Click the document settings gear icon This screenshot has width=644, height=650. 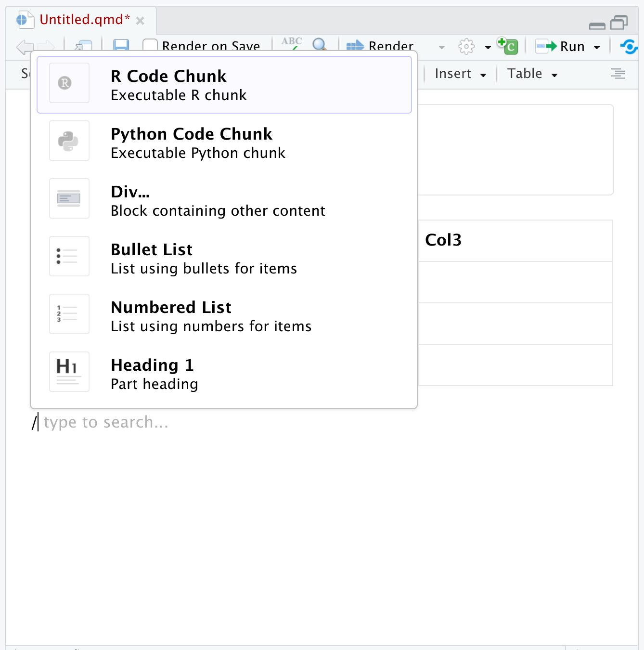pyautogui.click(x=466, y=46)
